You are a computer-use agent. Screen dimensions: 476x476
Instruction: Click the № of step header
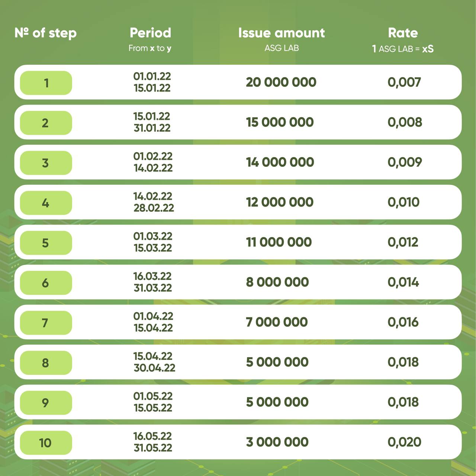point(45,33)
